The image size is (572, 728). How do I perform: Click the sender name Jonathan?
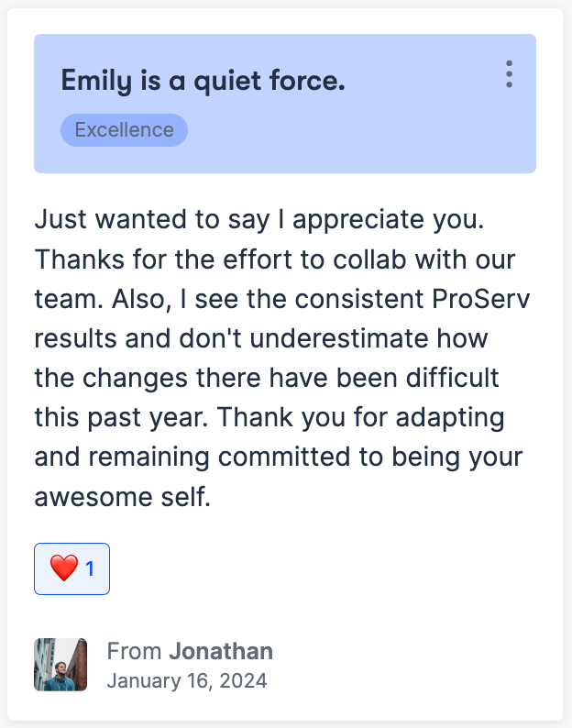point(221,652)
